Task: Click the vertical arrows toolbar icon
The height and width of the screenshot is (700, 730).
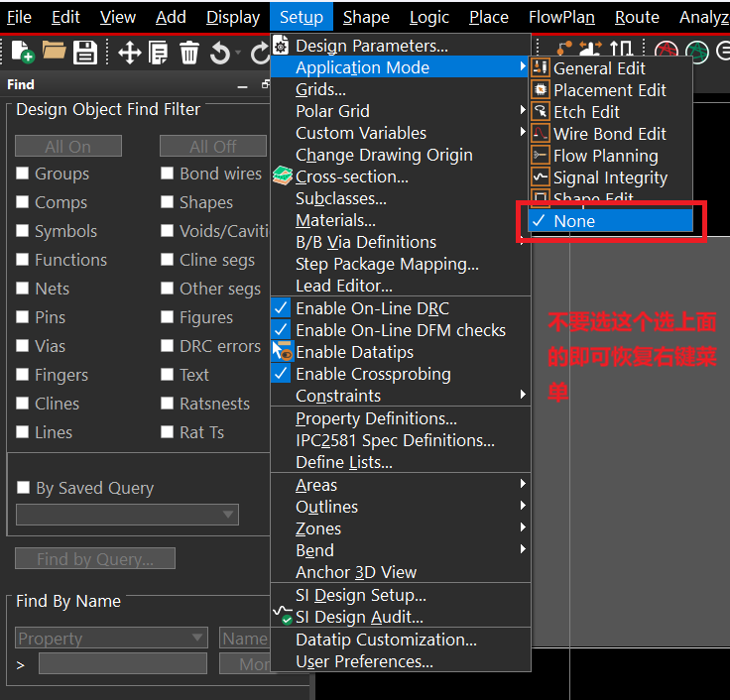Action: coord(621,50)
